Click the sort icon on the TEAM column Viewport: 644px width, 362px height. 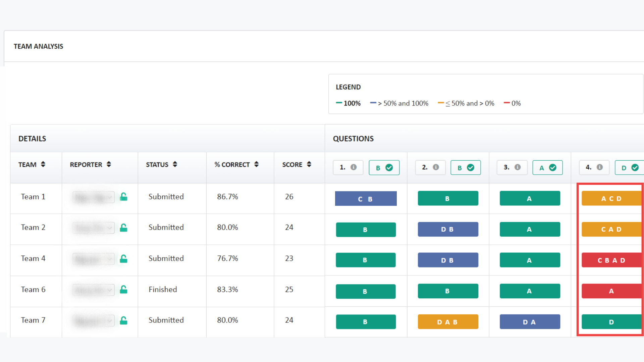43,164
